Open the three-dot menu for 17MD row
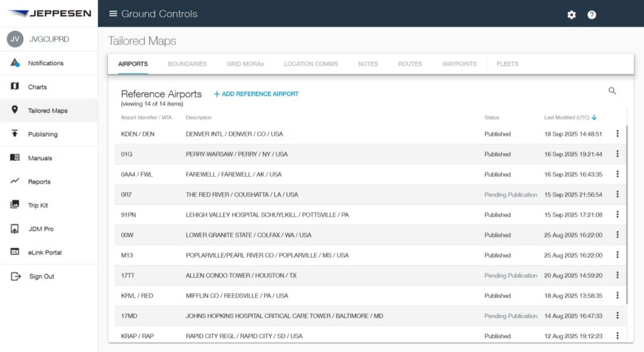The image size is (644, 352). [x=618, y=316]
